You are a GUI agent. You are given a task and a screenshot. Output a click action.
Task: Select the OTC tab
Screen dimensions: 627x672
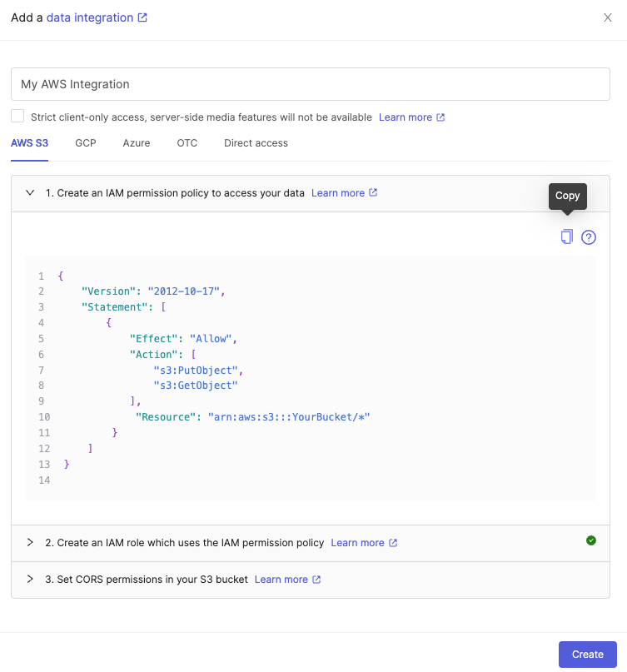pyautogui.click(x=187, y=143)
